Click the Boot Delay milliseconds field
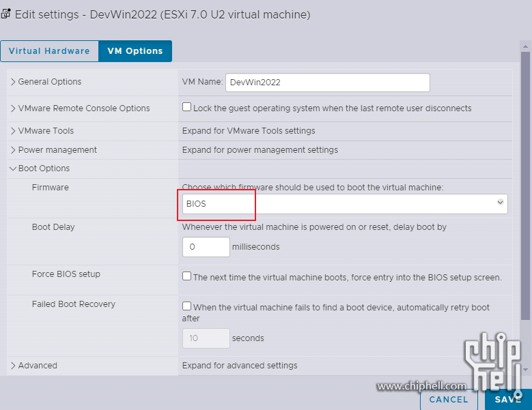 tap(206, 247)
